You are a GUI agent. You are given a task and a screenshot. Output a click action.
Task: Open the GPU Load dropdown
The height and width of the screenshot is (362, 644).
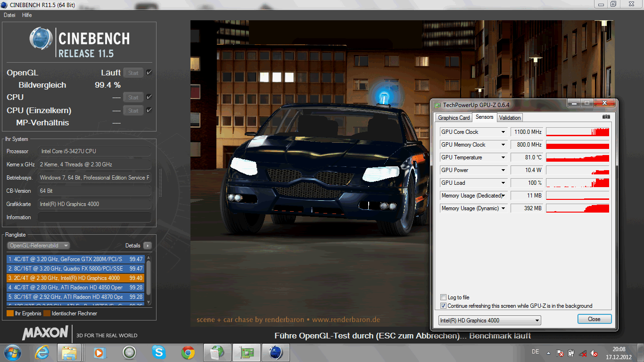click(503, 183)
